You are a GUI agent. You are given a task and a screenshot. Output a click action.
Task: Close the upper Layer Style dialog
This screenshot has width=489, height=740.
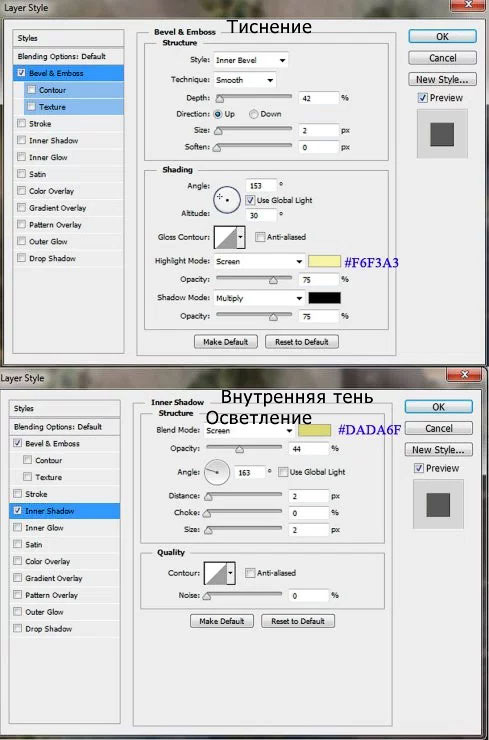click(x=467, y=5)
